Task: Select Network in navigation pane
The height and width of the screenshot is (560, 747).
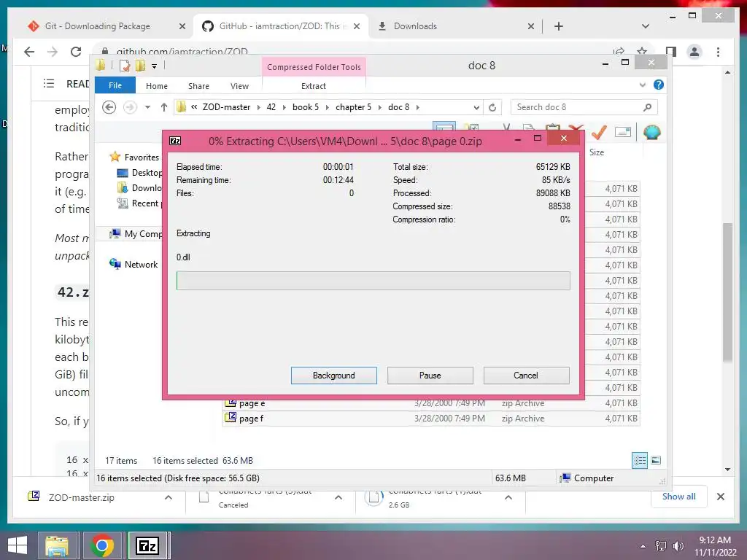Action: pyautogui.click(x=141, y=264)
